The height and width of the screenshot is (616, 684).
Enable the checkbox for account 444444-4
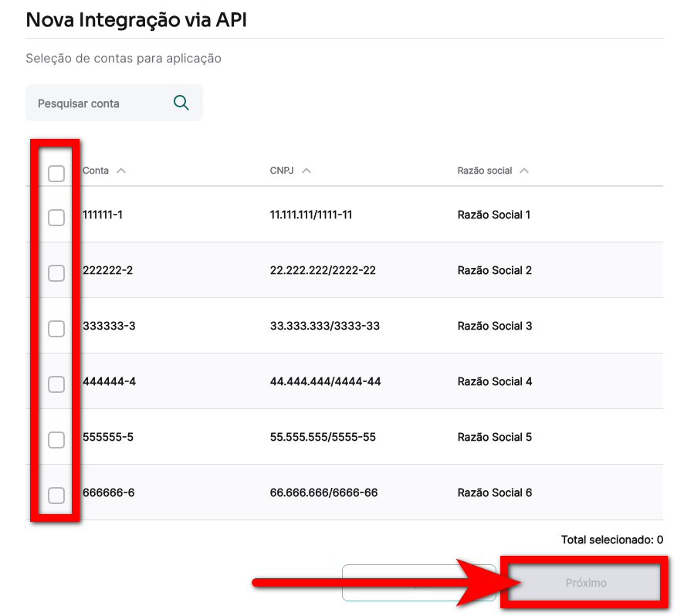pyautogui.click(x=56, y=384)
